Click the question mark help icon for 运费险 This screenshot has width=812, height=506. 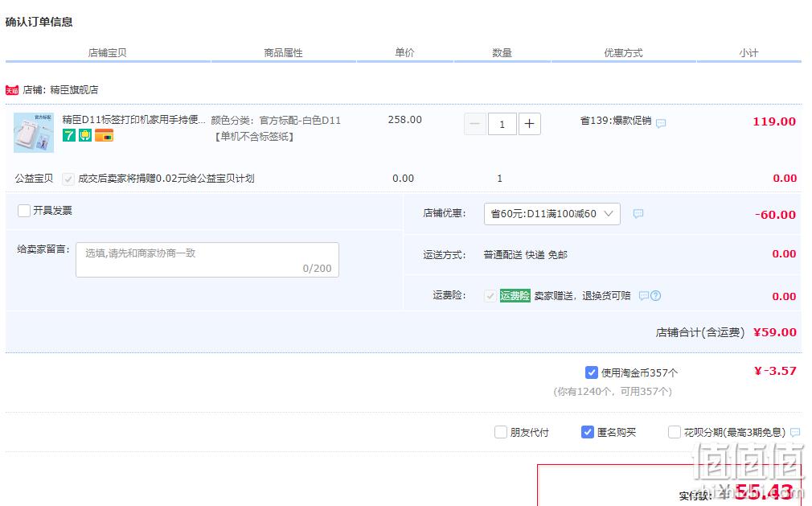click(x=655, y=296)
